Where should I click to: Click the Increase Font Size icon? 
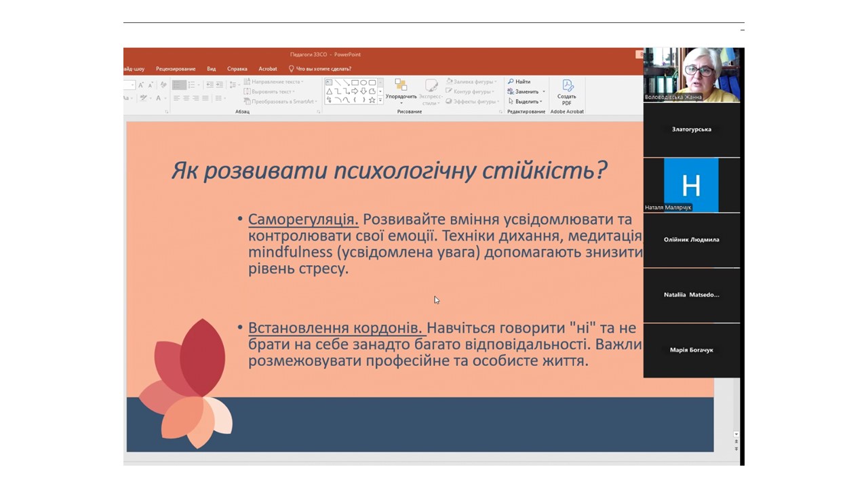[140, 85]
